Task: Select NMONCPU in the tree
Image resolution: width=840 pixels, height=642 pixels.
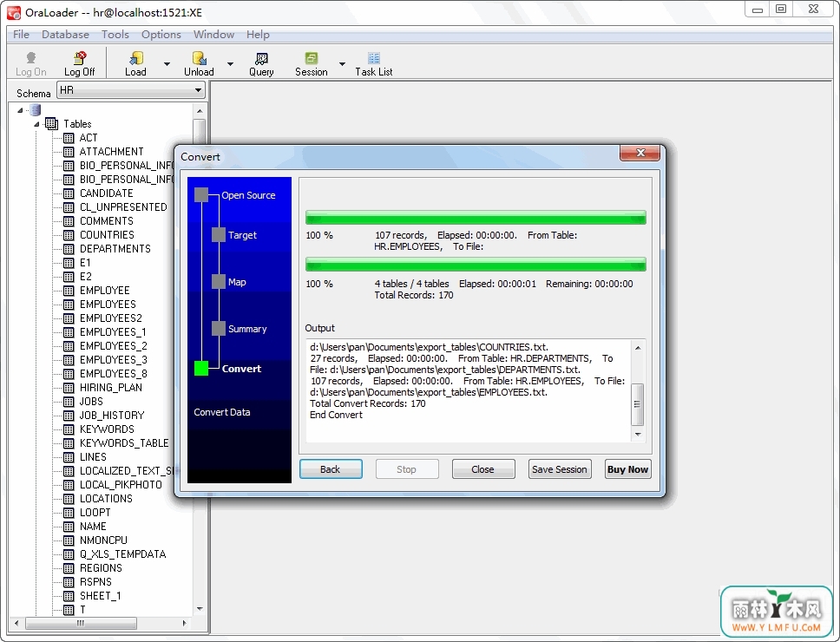Action: click(103, 540)
